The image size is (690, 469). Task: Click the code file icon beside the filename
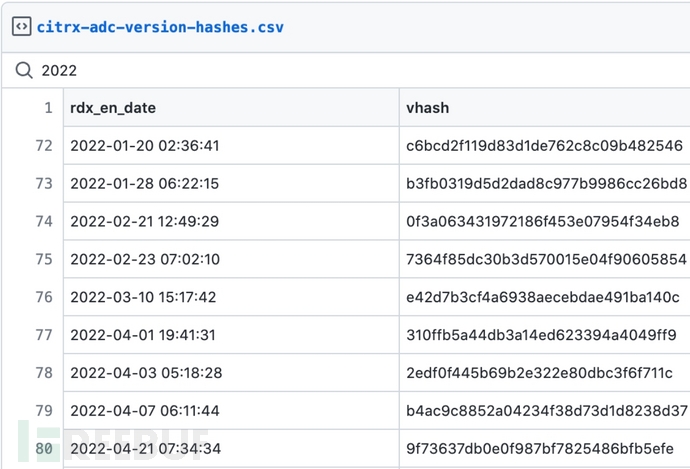20,27
